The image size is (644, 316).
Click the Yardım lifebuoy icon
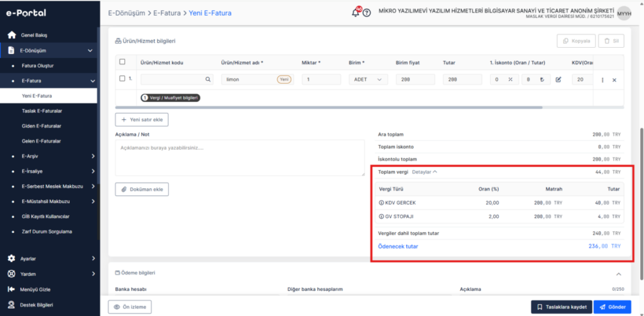click(11, 274)
